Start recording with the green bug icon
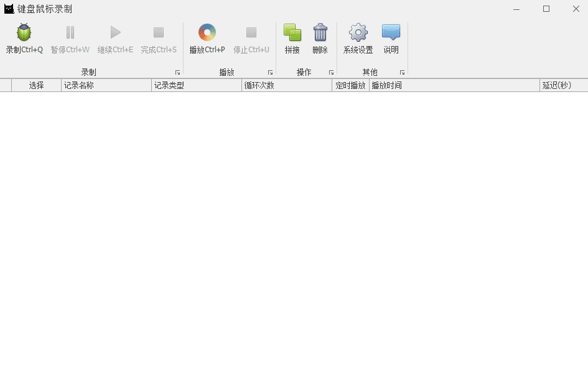588x365 pixels. tap(24, 33)
